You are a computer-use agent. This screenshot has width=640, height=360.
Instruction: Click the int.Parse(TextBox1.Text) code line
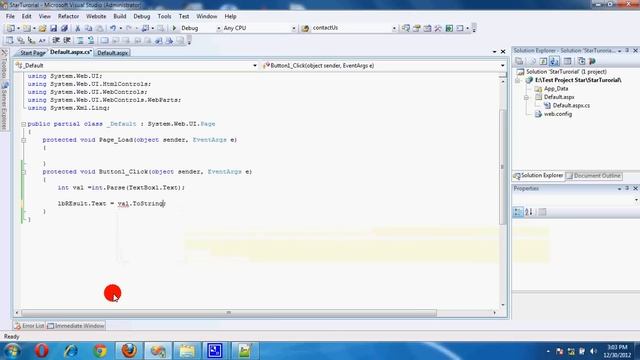click(121, 188)
